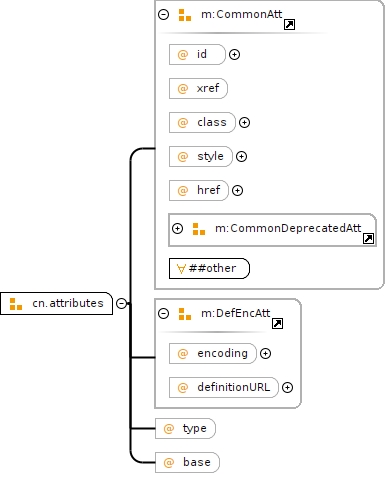This screenshot has width=386, height=478.
Task: Select the cn.attributes label
Action: click(x=68, y=303)
